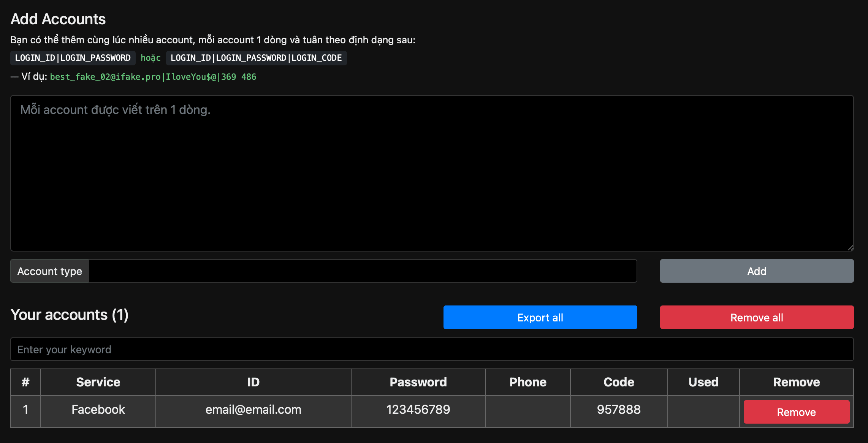868x443 pixels.
Task: Click the ID column header
Action: [x=253, y=382]
